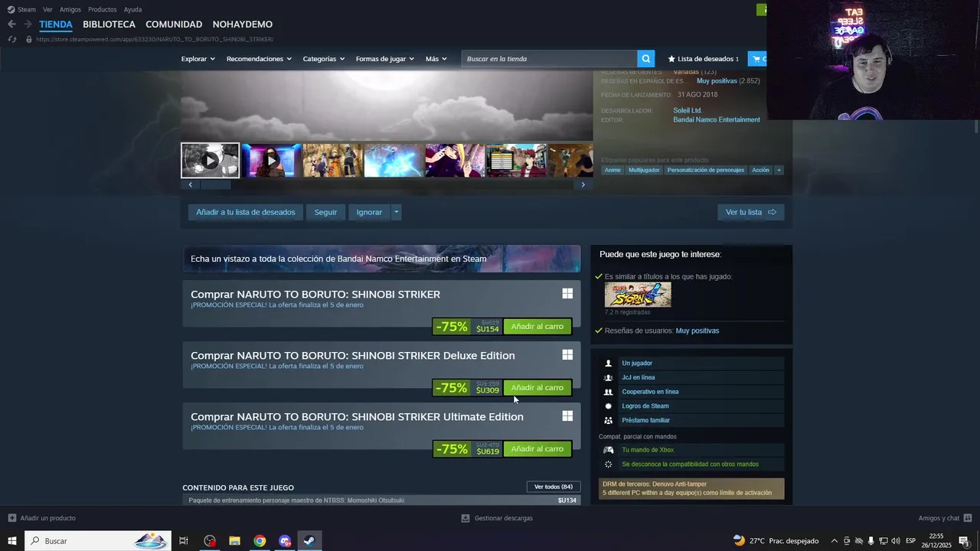
Task: Open Steam from the Windows taskbar
Action: pos(309,541)
